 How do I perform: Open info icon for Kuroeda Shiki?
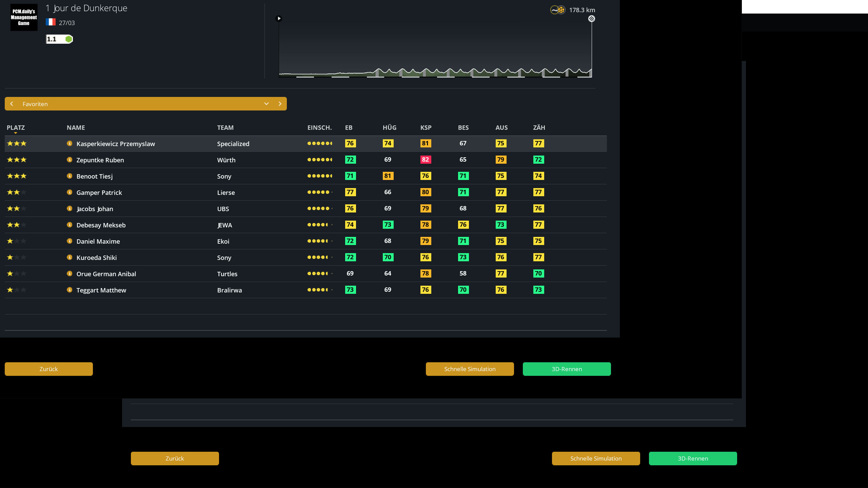coord(70,257)
